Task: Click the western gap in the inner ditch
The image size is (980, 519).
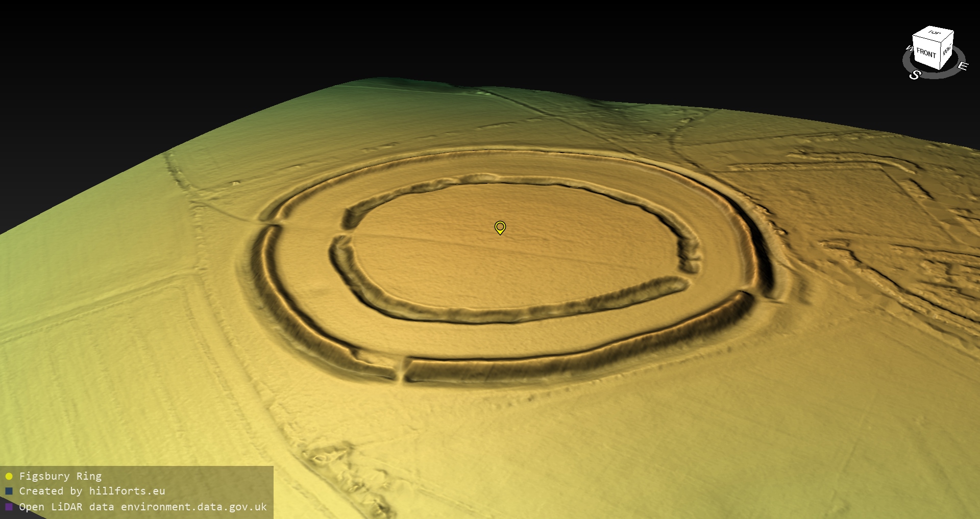Action: point(342,234)
